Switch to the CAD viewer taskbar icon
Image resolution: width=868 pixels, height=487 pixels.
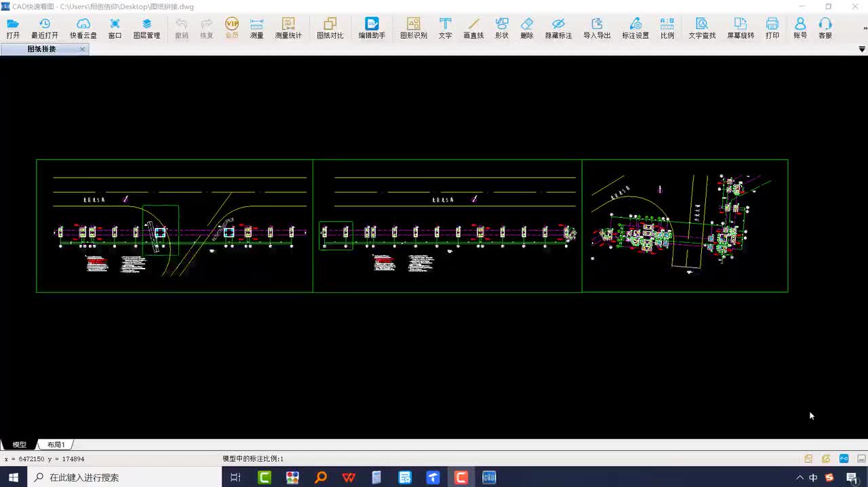click(x=489, y=478)
